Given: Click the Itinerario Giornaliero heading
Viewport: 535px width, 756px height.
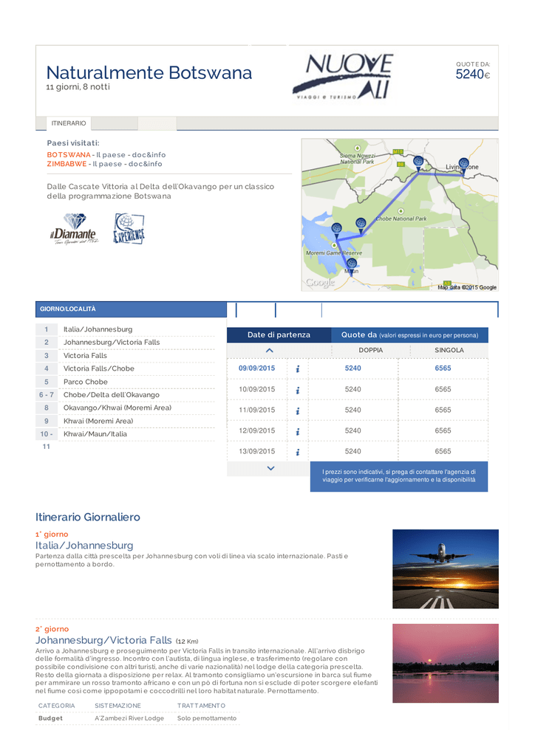Looking at the screenshot, I should (x=88, y=518).
